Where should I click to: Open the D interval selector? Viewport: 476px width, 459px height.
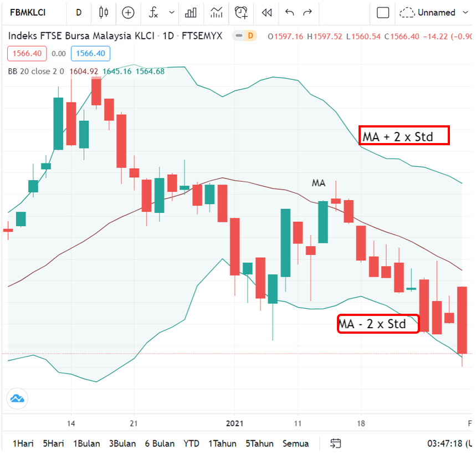(79, 12)
